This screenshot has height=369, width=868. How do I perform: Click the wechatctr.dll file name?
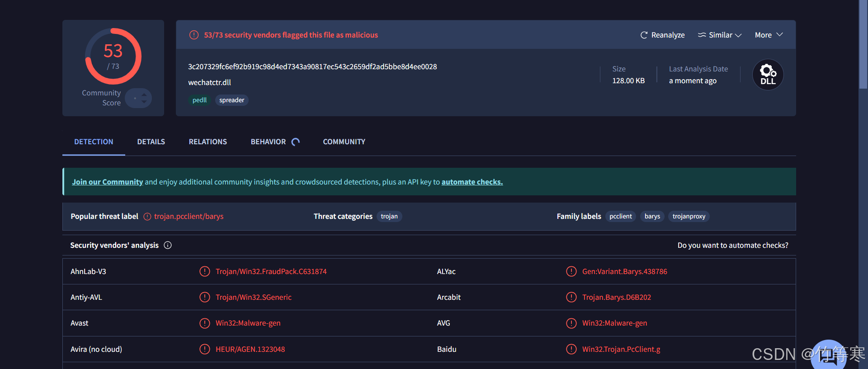pos(209,83)
